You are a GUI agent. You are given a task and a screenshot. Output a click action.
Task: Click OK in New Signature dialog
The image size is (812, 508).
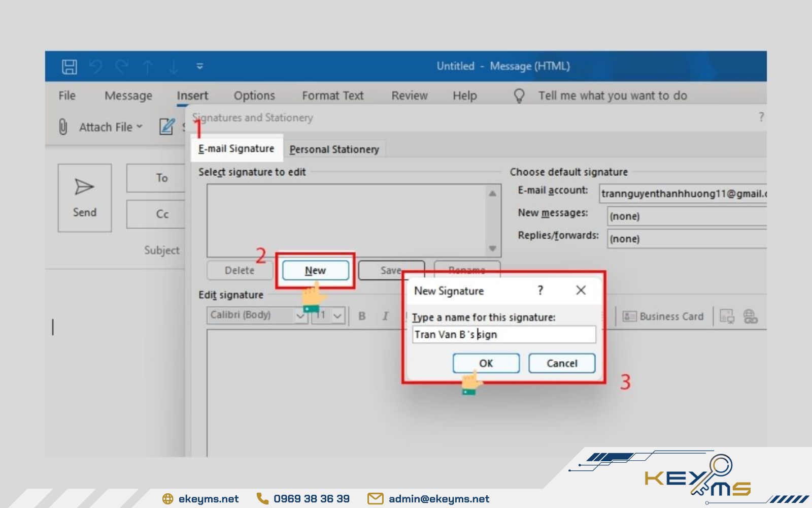coord(486,363)
